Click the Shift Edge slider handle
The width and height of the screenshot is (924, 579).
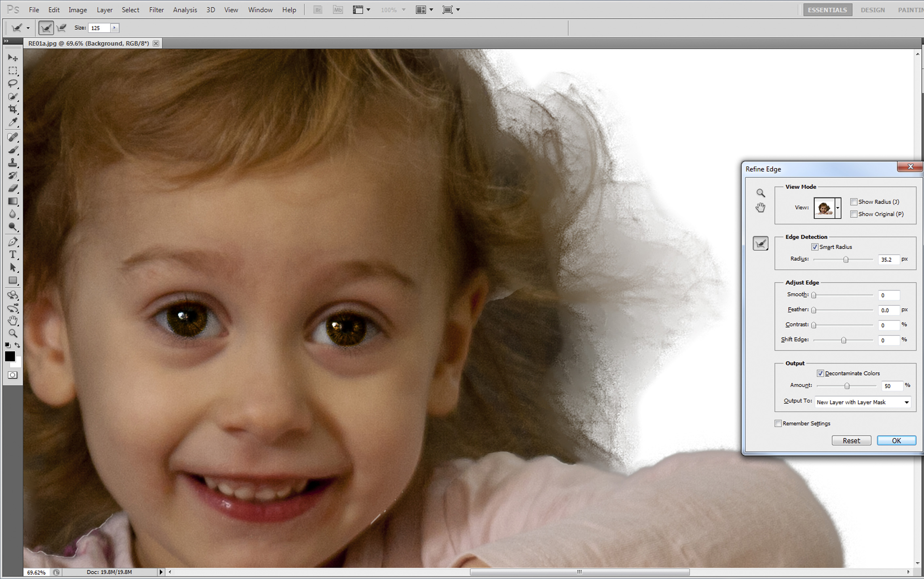[843, 341]
